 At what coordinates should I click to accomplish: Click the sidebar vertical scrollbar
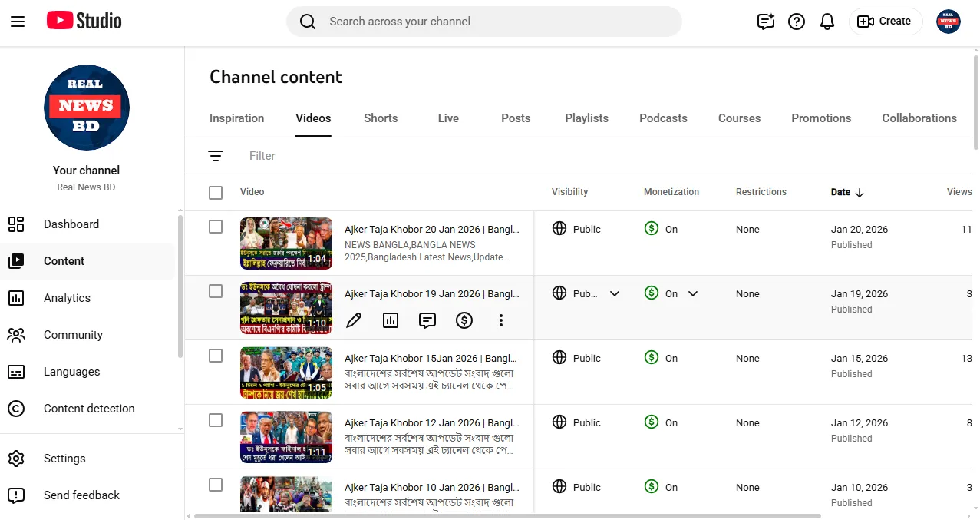(x=180, y=286)
